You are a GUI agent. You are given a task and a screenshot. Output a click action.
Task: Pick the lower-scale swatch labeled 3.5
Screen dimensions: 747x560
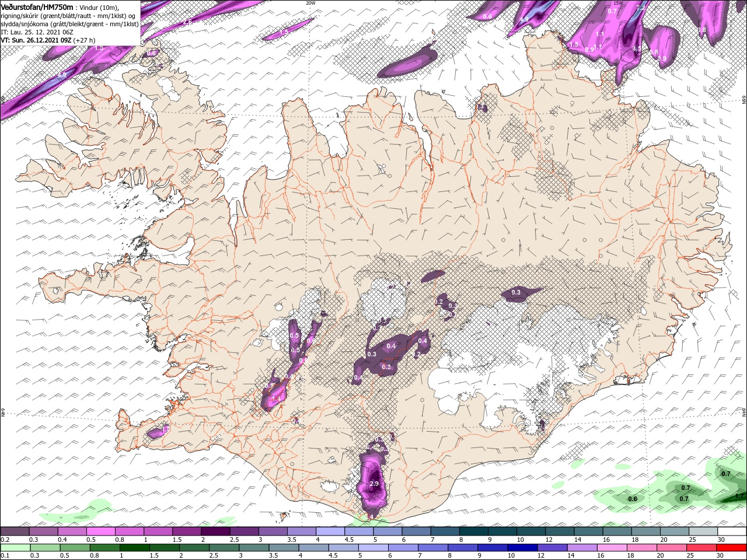284,547
